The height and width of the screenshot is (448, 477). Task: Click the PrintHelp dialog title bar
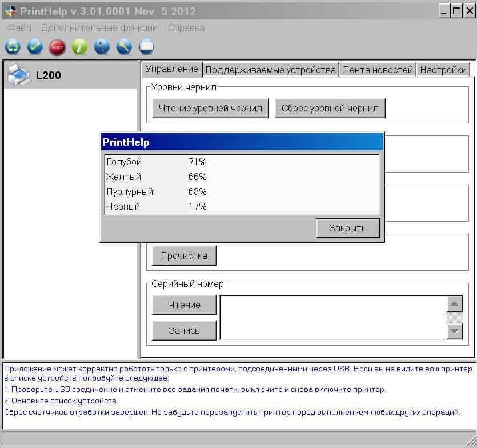coord(242,142)
